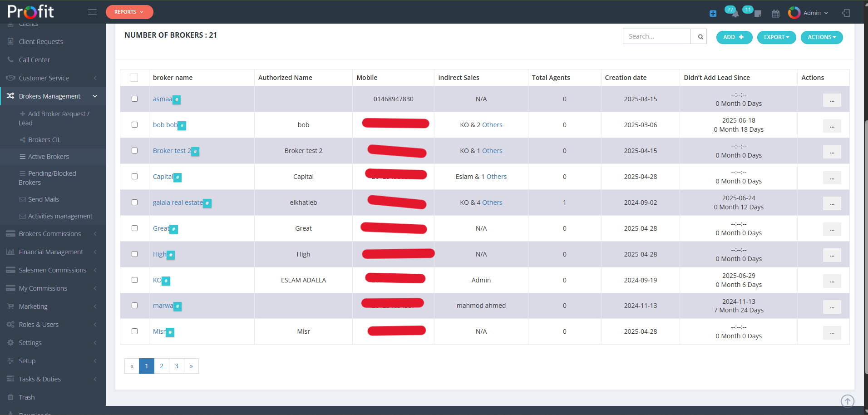Open the Activities management menu entry

coord(60,216)
